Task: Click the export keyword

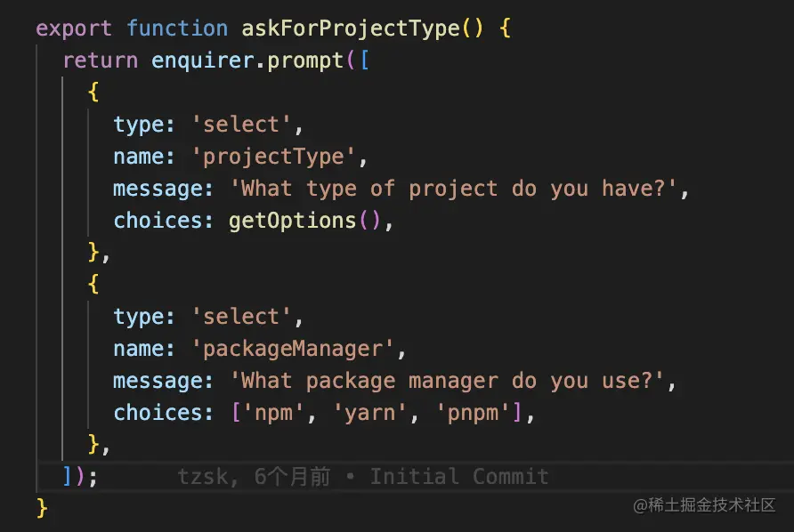Action: pos(74,28)
